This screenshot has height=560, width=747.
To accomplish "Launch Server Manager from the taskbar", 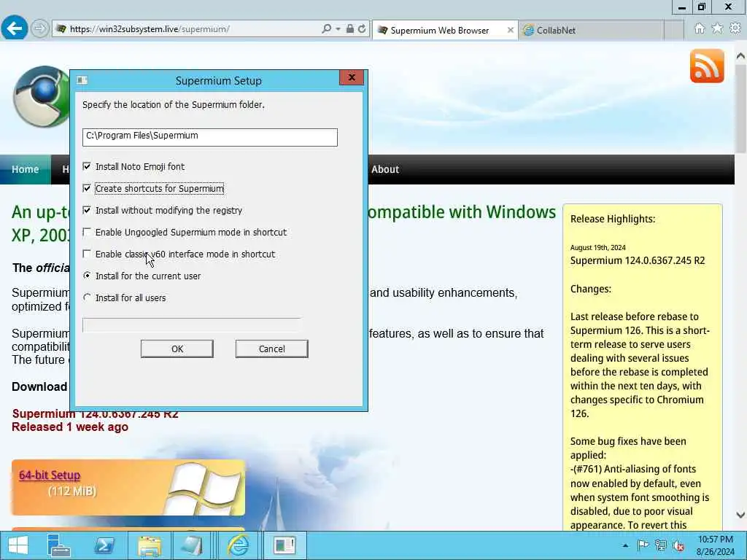I will tap(59, 545).
